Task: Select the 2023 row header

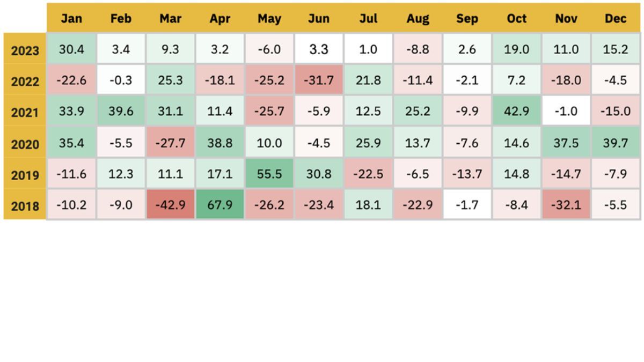Action: coord(25,50)
